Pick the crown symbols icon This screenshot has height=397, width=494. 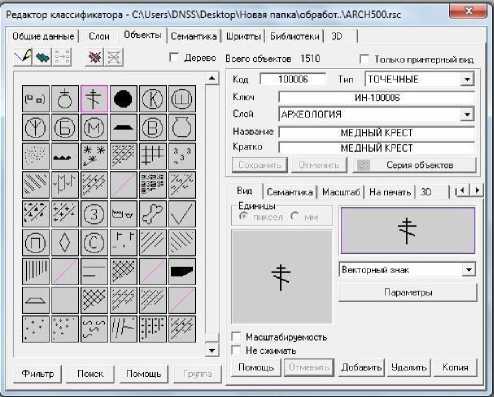coord(123,214)
